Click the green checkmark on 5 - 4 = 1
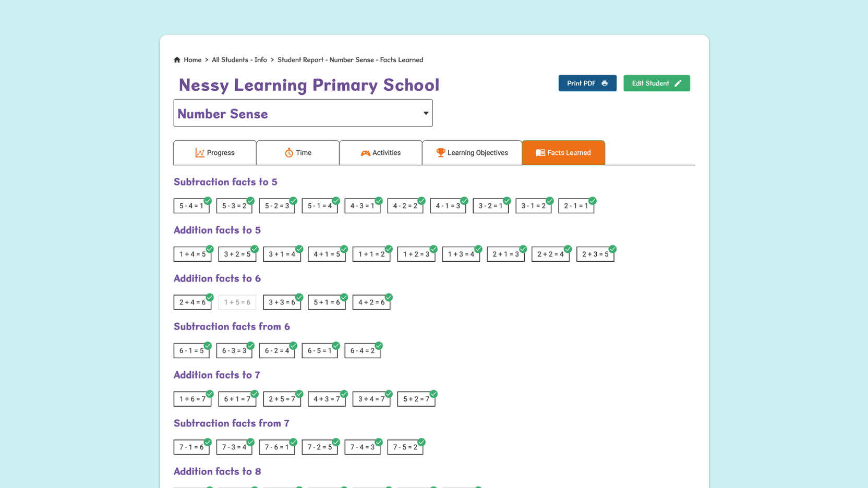 pyautogui.click(x=208, y=201)
